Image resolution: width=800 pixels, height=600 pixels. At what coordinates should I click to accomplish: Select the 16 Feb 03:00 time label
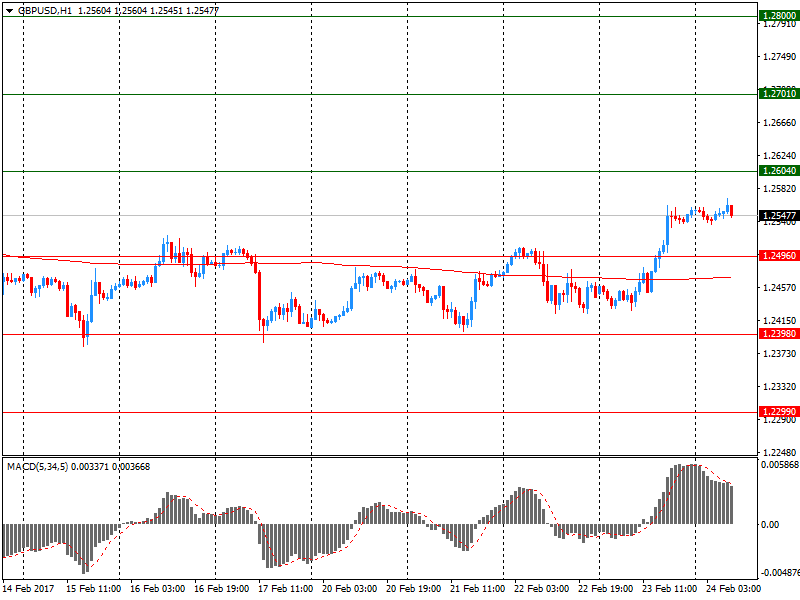pos(158,589)
